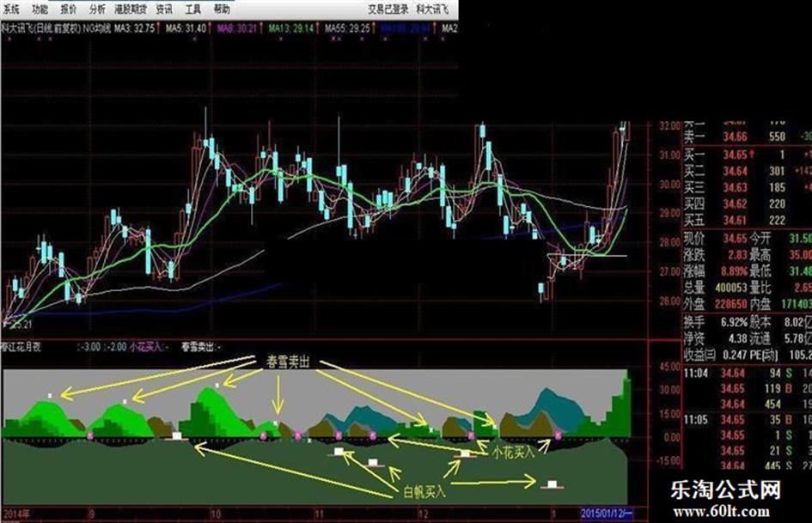812x523 pixels.
Task: Click the purple 小花买入 indicator legend label
Action: (x=146, y=346)
